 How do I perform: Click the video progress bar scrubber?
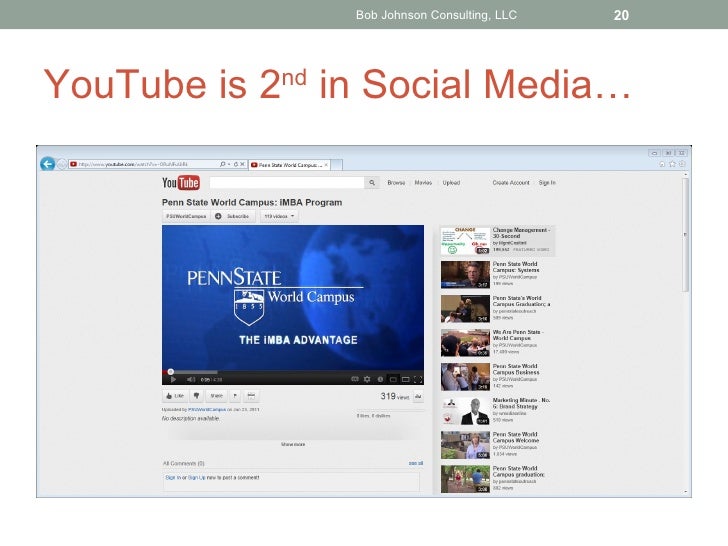click(x=170, y=371)
